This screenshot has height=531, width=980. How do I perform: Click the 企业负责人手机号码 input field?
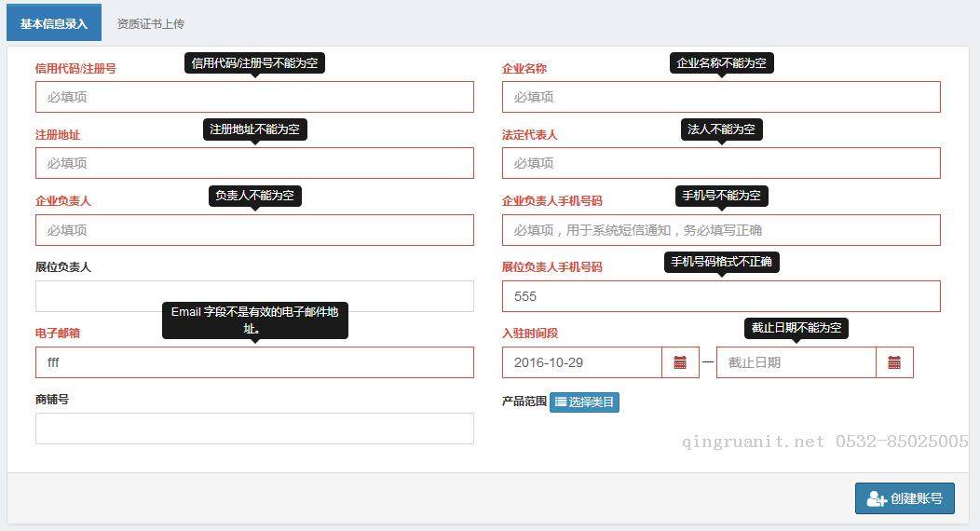(720, 230)
